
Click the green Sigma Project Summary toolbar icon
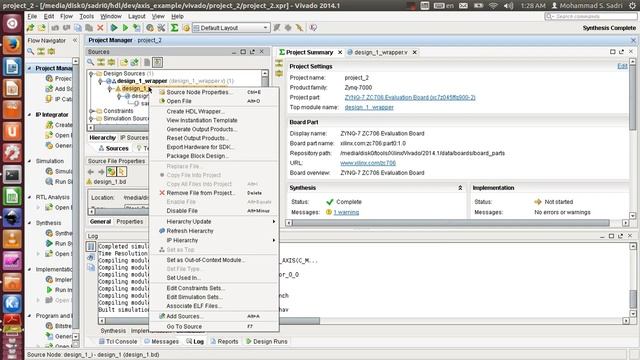[174, 28]
